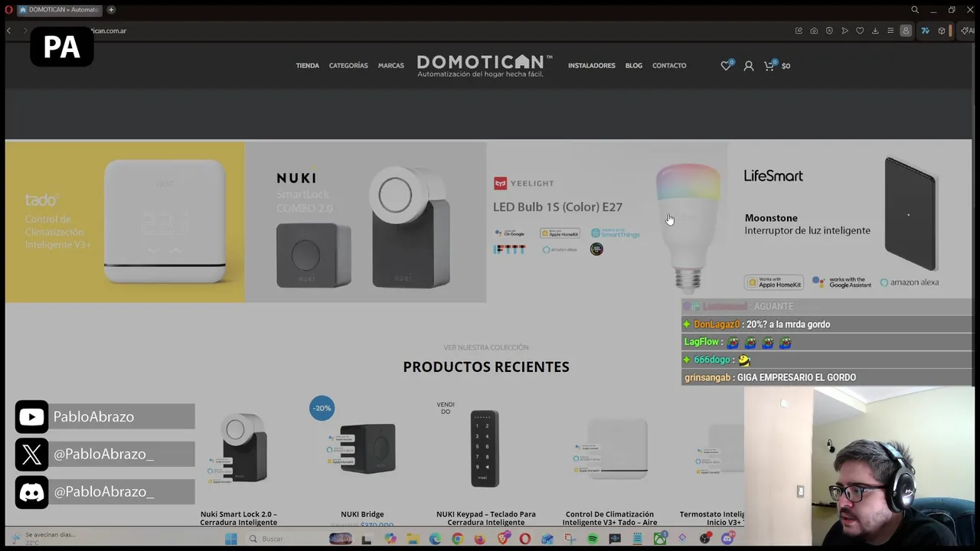The image size is (980, 551).
Task: Open Opera My Flow send icon
Action: pyautogui.click(x=844, y=31)
